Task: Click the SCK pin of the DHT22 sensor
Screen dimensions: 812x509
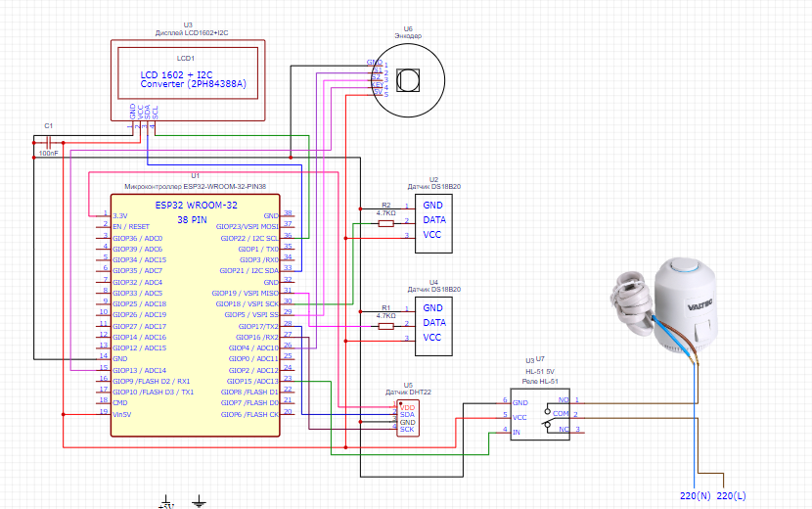Action: [x=407, y=429]
